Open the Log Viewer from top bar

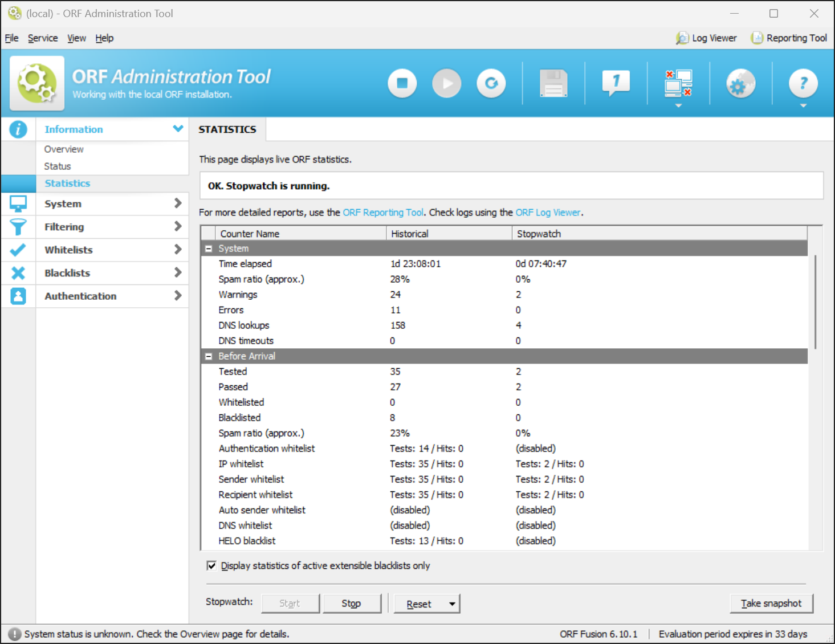706,38
